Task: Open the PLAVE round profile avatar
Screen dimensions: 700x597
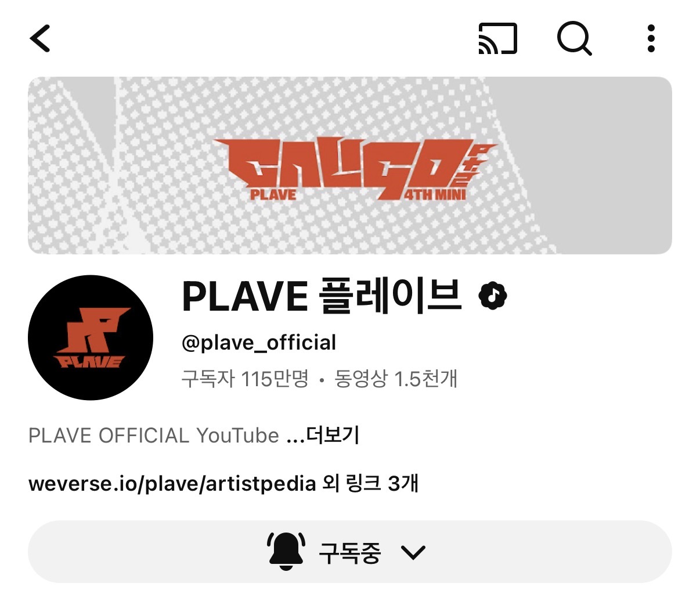Action: 91,337
